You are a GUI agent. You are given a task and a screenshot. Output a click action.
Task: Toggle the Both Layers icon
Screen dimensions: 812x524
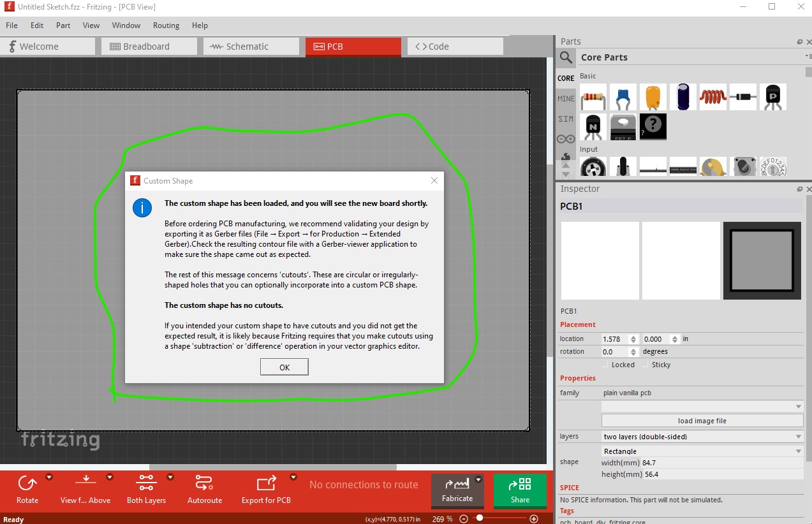click(x=146, y=483)
